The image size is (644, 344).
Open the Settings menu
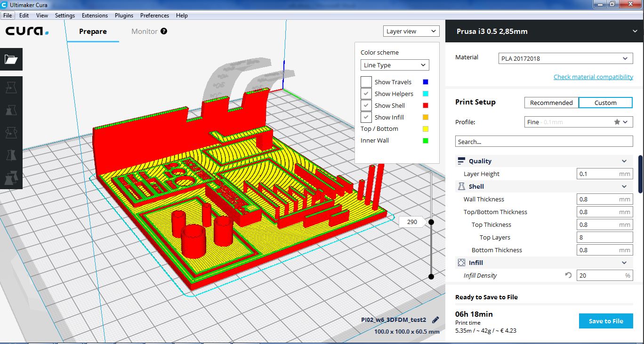tap(65, 15)
